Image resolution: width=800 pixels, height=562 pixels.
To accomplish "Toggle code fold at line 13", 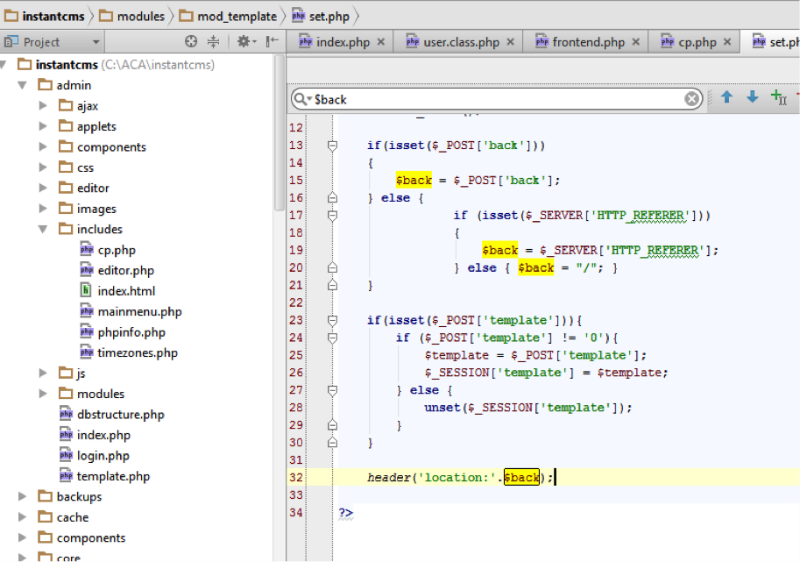I will (332, 146).
